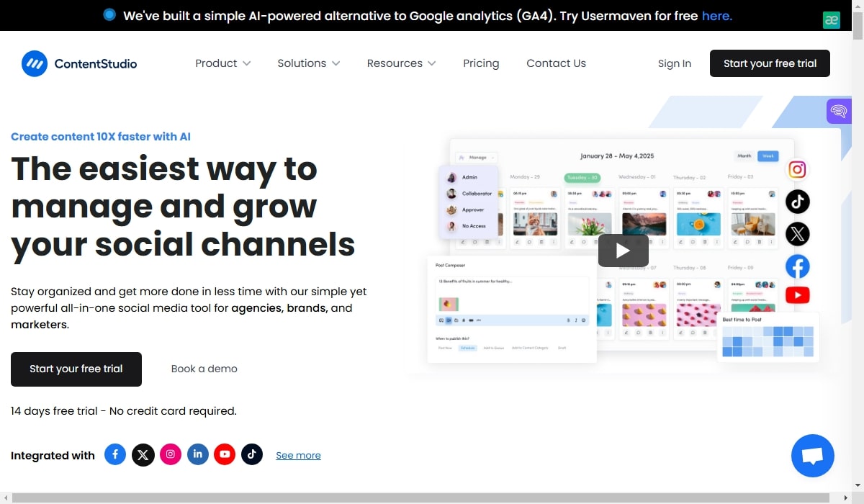Click the red YouTube integration icon

(225, 454)
